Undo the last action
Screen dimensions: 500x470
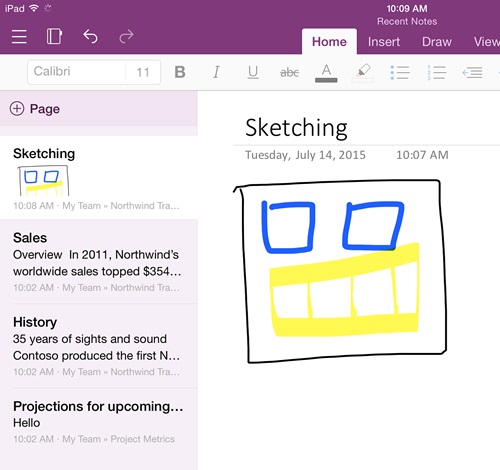[90, 36]
